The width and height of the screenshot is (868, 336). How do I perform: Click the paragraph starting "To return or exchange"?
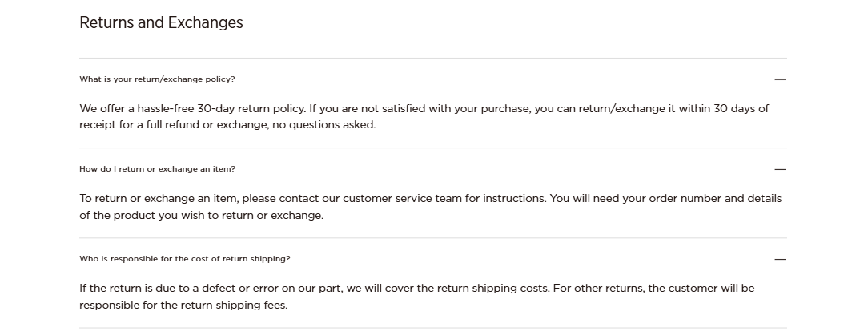[430, 206]
